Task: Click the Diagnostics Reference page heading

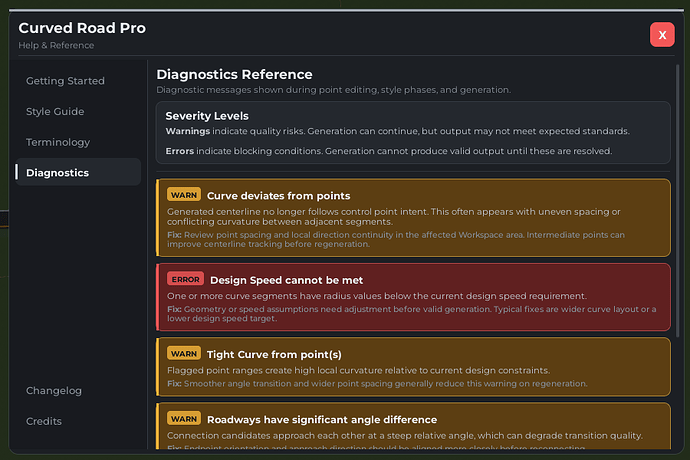Action: (234, 74)
